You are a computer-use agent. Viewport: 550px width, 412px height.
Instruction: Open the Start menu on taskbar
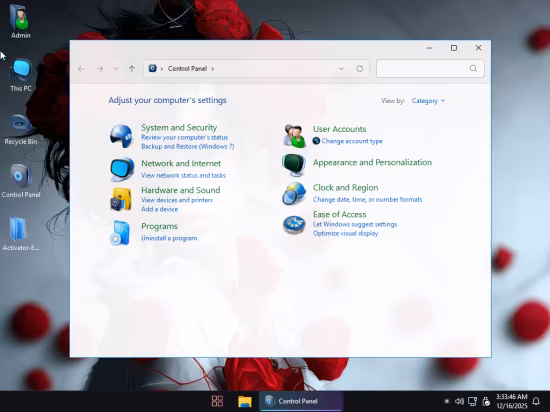point(217,401)
